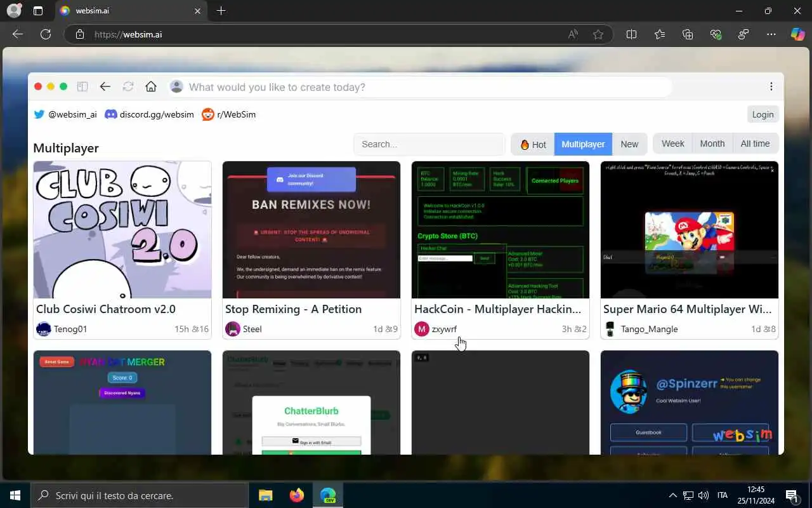The height and width of the screenshot is (508, 812).
Task: Open the ChatterBlurb thumbnail
Action: [x=311, y=403]
